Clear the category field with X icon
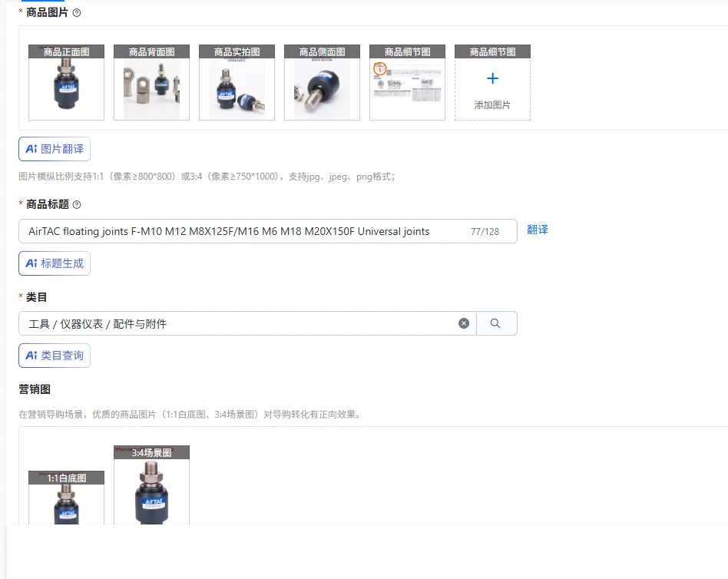Viewport: 728px width, 579px height. [x=464, y=323]
